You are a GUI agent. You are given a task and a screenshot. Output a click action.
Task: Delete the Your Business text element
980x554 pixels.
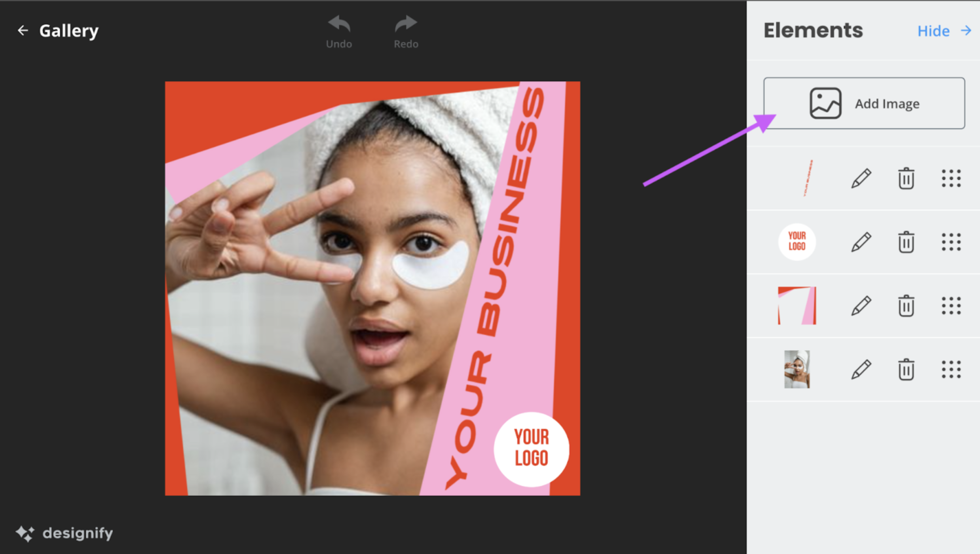point(906,178)
